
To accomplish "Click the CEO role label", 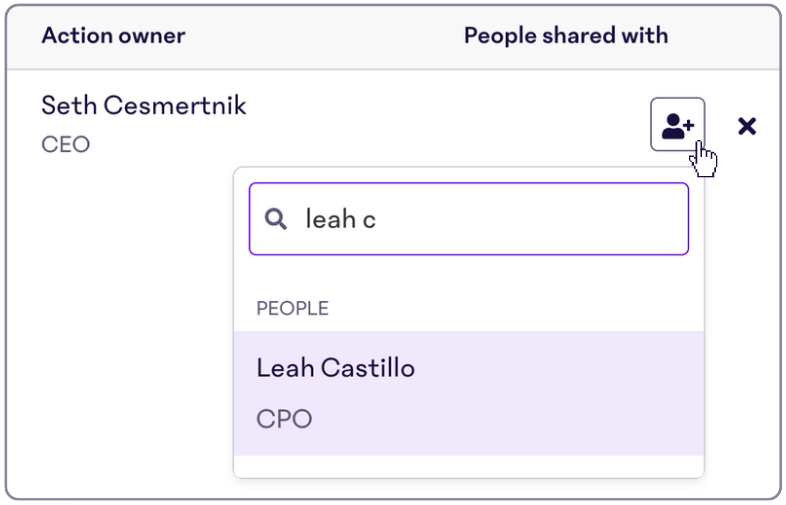I will point(66,144).
